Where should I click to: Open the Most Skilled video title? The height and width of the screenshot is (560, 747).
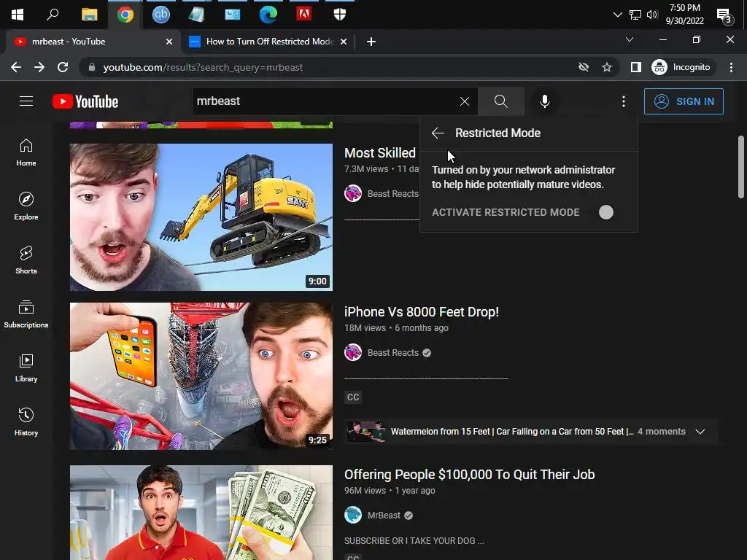(380, 153)
